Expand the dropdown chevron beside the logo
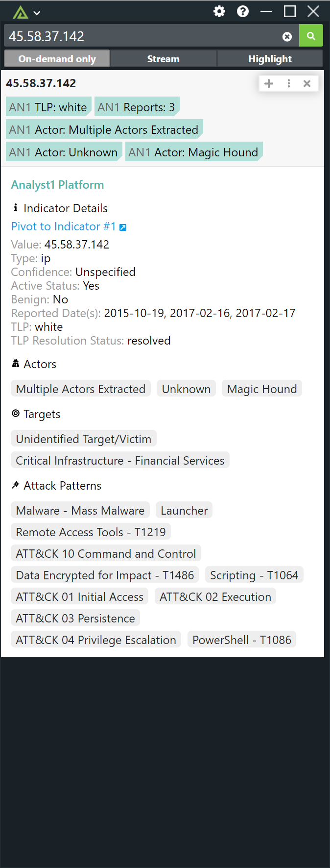This screenshot has width=330, height=868. (37, 13)
